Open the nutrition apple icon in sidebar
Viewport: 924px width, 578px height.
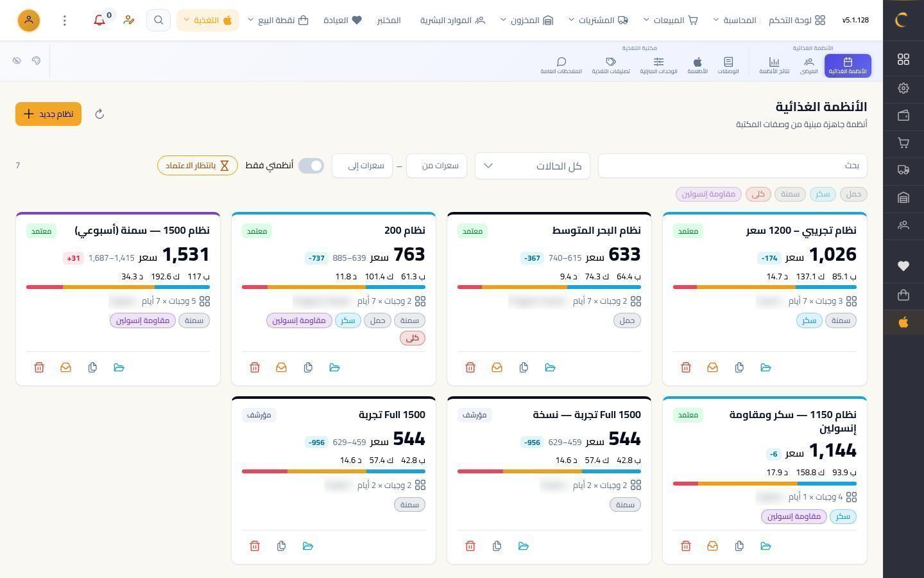(903, 322)
